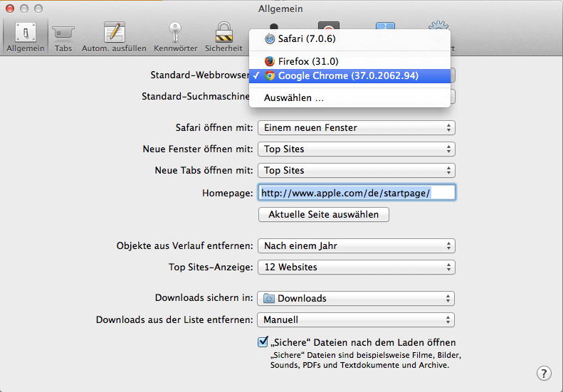Open 'Downloads aus der Liste entfernen' dropdown
Image resolution: width=563 pixels, height=392 pixels.
coord(356,320)
